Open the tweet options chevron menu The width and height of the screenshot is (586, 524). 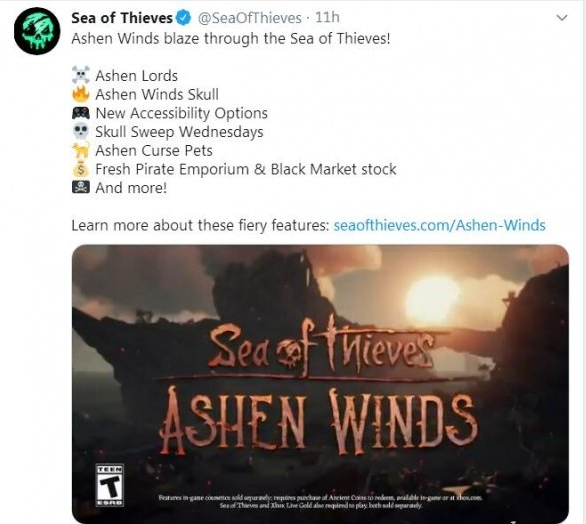pos(562,18)
